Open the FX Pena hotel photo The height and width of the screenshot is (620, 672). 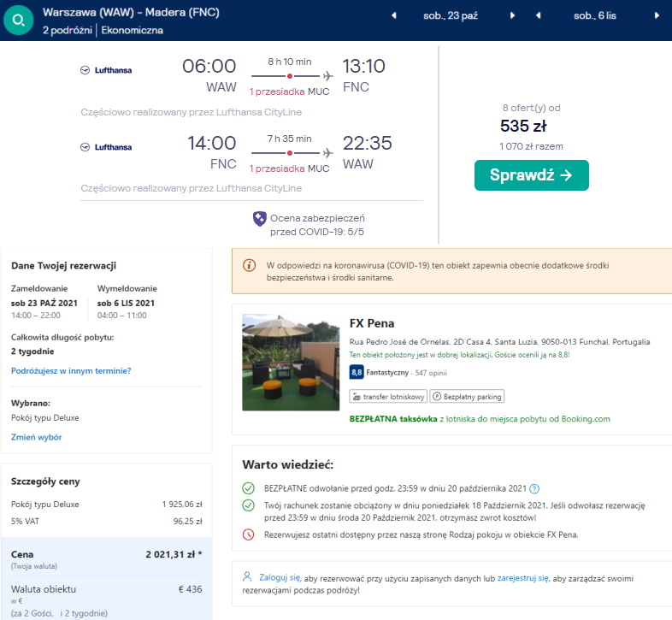click(291, 363)
